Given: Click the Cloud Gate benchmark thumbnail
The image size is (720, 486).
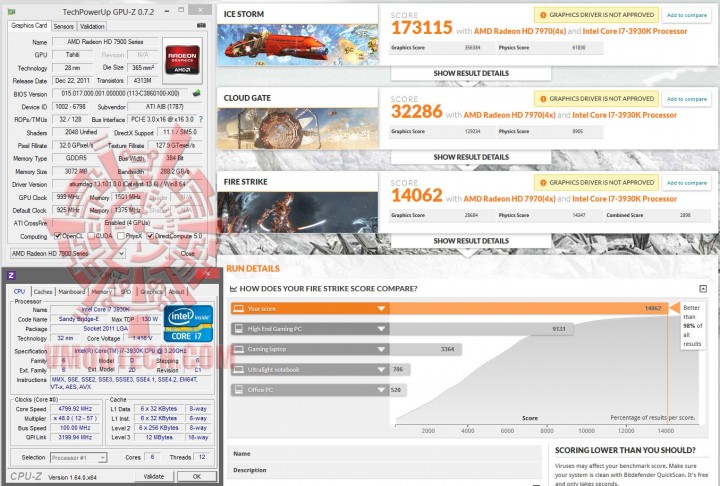Looking at the screenshot, I should point(298,128).
